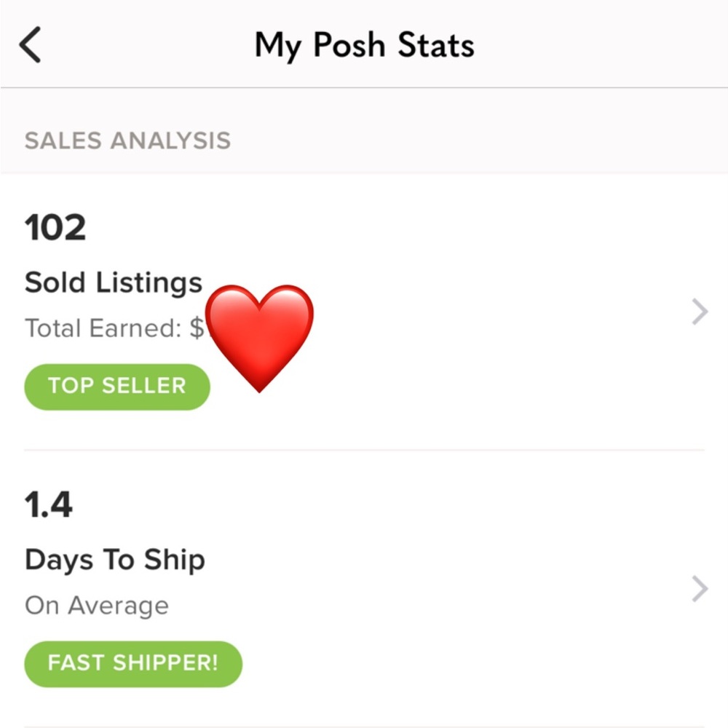
Task: Tap the word Ship in Days To Ship
Action: point(175,560)
